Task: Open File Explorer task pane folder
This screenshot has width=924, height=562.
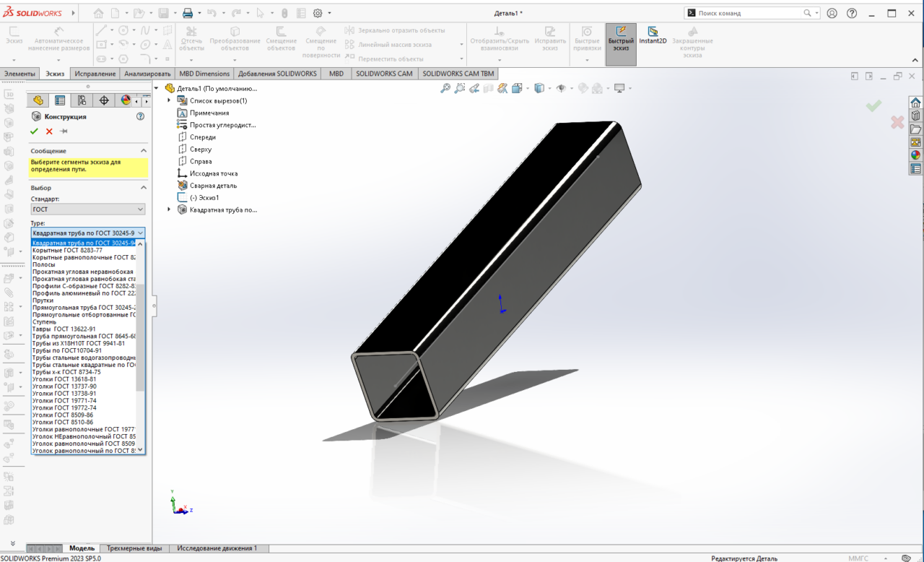Action: (915, 129)
